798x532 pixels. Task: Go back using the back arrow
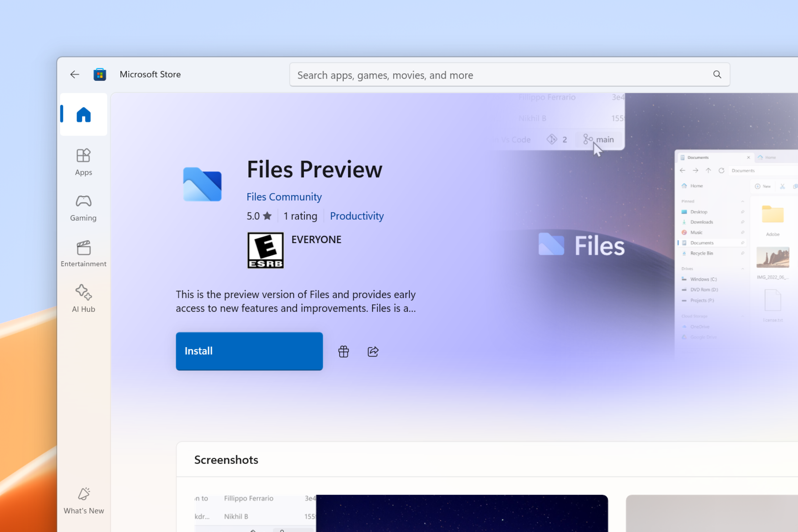[x=74, y=74]
